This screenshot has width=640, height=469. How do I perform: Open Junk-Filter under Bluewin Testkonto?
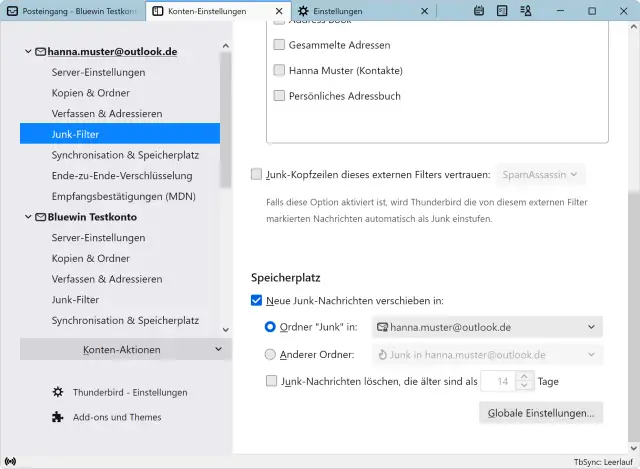point(76,300)
